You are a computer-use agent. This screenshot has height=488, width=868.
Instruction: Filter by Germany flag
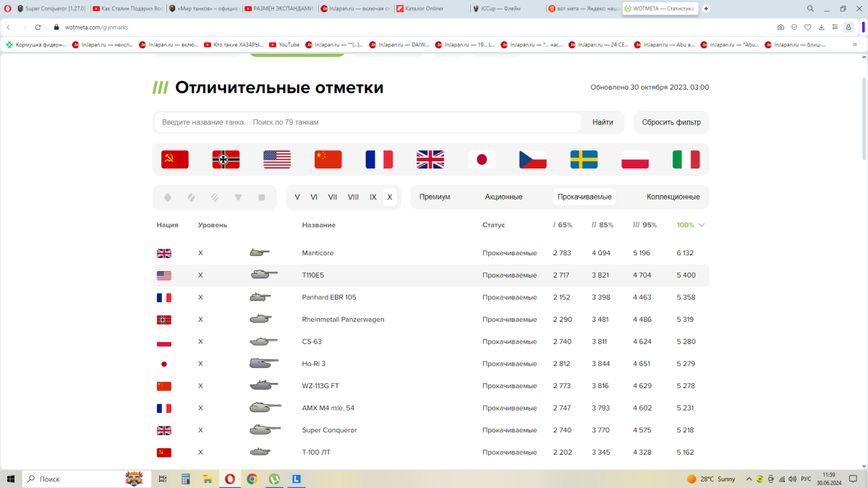pyautogui.click(x=226, y=159)
